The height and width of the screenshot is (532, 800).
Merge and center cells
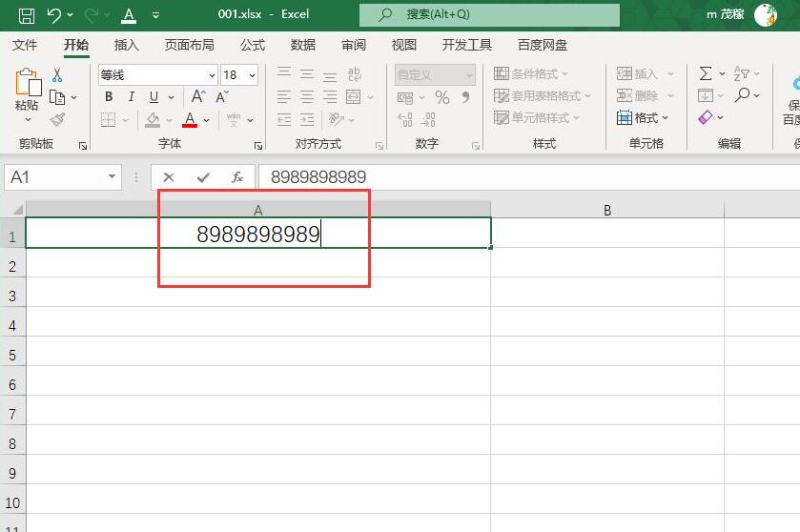coord(353,96)
